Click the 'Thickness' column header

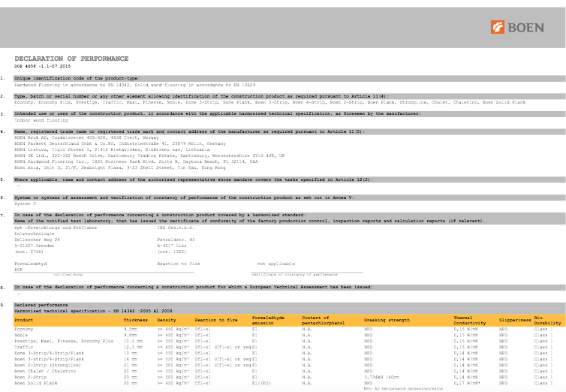[136, 320]
